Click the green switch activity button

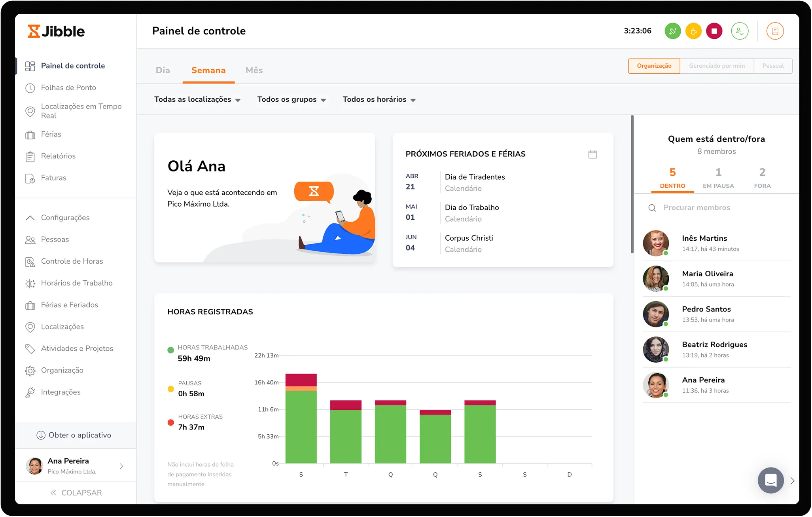click(672, 31)
